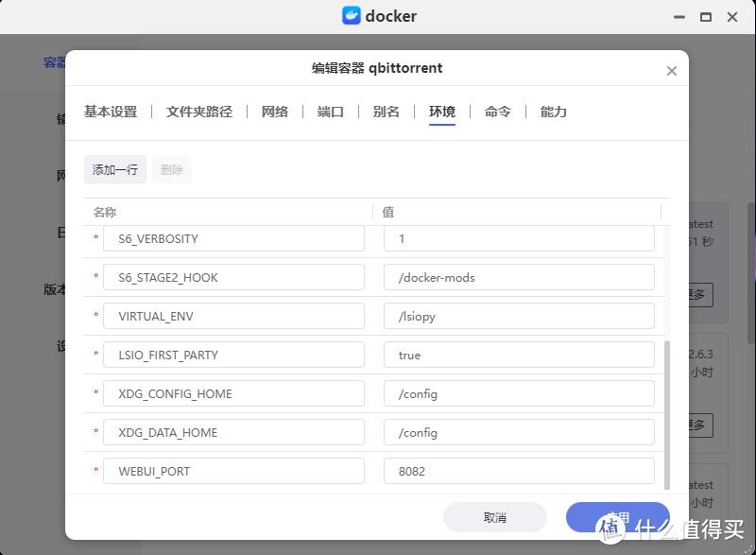The width and height of the screenshot is (756, 555).
Task: Click the 删除 delete button
Action: point(171,168)
